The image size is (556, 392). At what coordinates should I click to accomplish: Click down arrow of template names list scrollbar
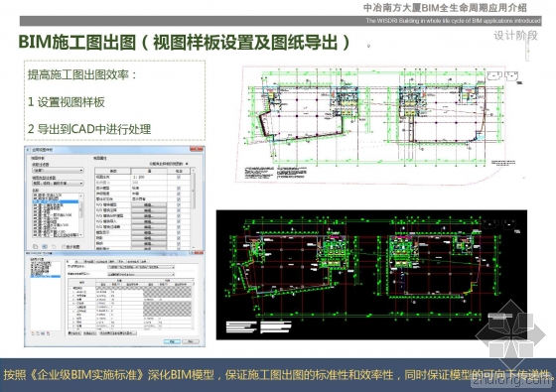point(80,234)
